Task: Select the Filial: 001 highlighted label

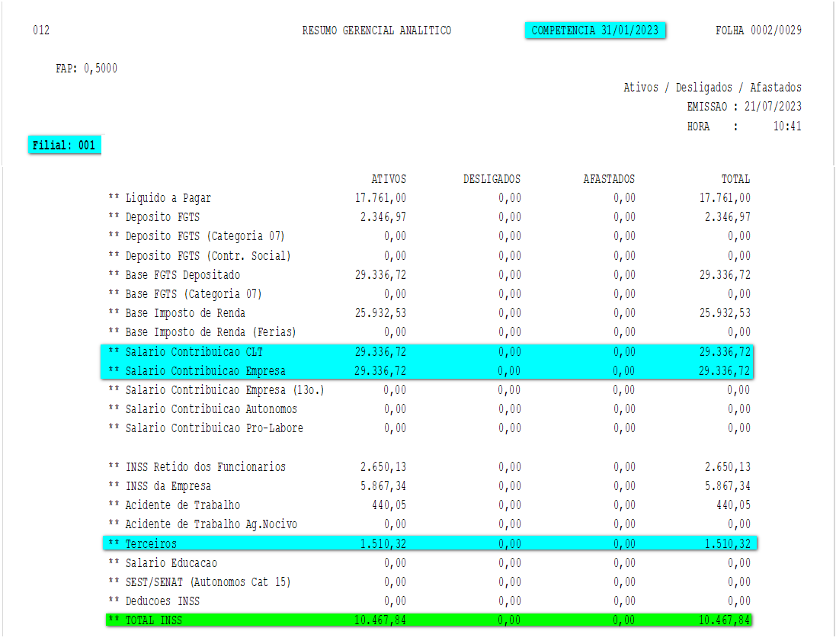Action: pyautogui.click(x=64, y=145)
